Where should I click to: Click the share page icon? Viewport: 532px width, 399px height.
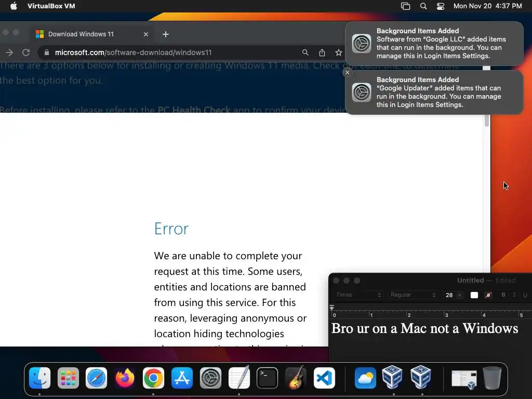pyautogui.click(x=322, y=52)
